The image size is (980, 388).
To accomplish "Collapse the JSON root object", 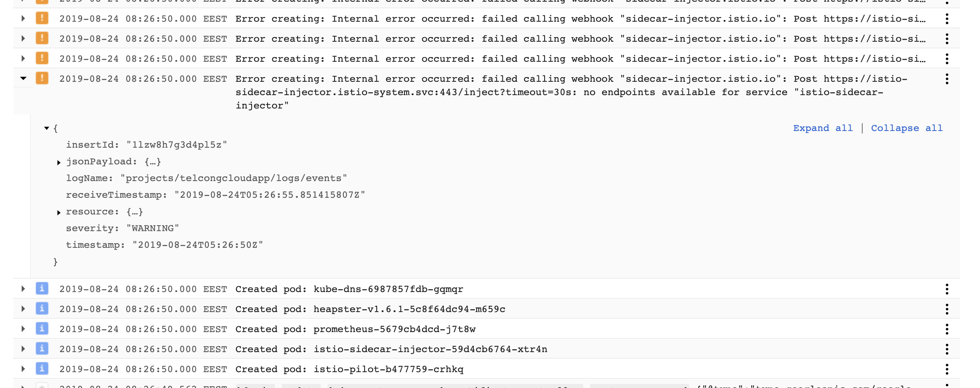I will [47, 128].
